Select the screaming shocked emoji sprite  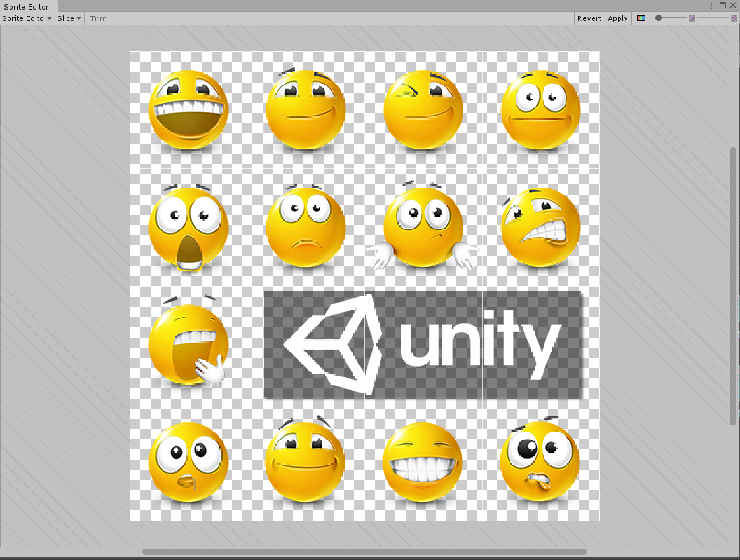pos(188,228)
